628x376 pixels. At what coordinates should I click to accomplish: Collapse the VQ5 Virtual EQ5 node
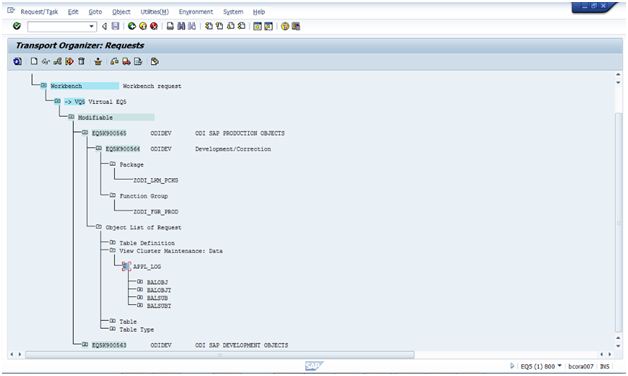point(58,101)
